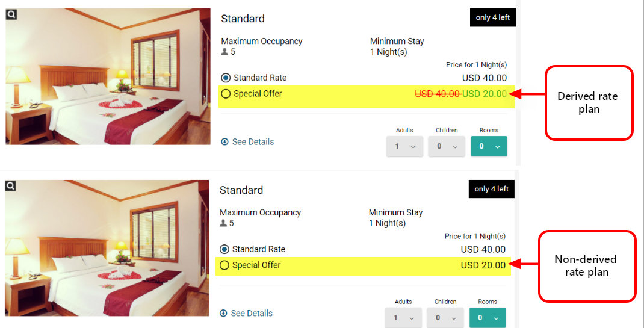Open See Details link in bottom listing
Image resolution: width=644 pixels, height=328 pixels.
[x=252, y=314]
